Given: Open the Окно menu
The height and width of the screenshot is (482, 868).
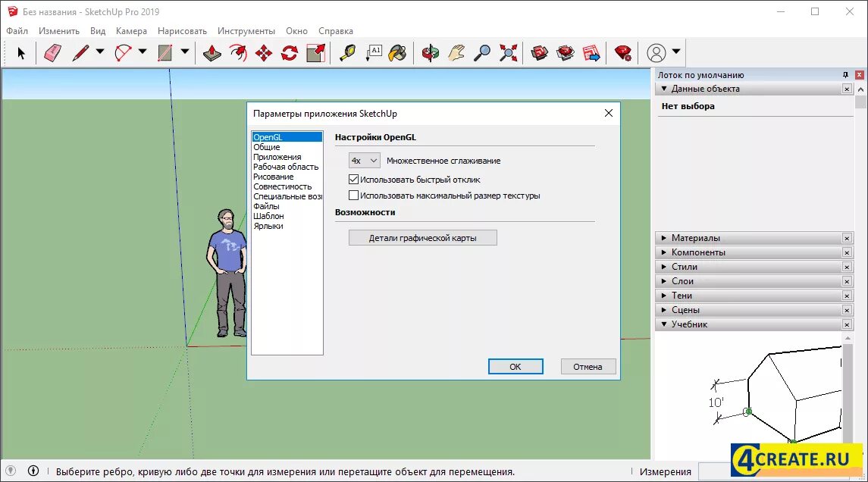Looking at the screenshot, I should (296, 31).
